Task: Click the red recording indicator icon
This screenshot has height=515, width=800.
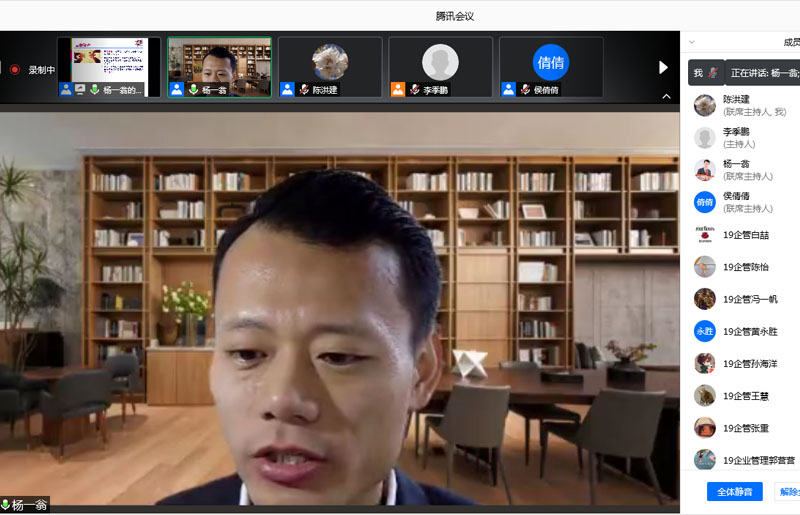Action: [x=14, y=70]
